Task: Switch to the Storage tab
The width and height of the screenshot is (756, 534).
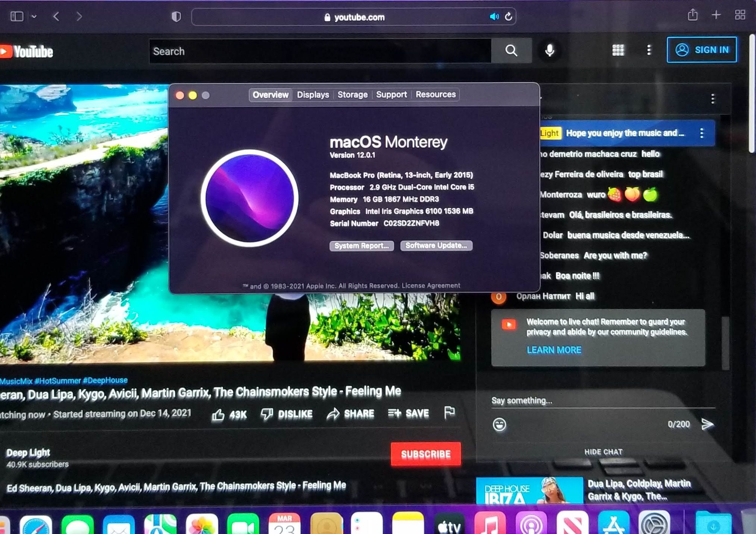Action: 352,95
